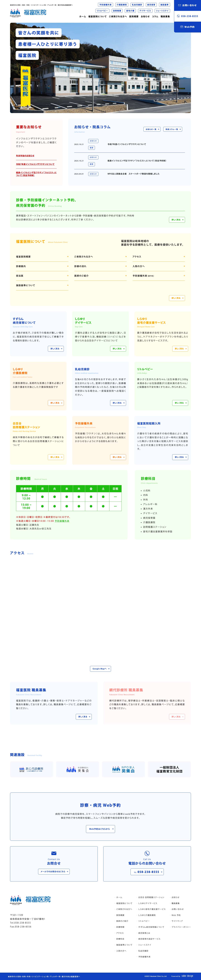Image resolution: width=201 pixels, height=980 pixels.
Task: Open the 一般財団法人 福富教育文化財団 banner
Action: tap(169, 769)
